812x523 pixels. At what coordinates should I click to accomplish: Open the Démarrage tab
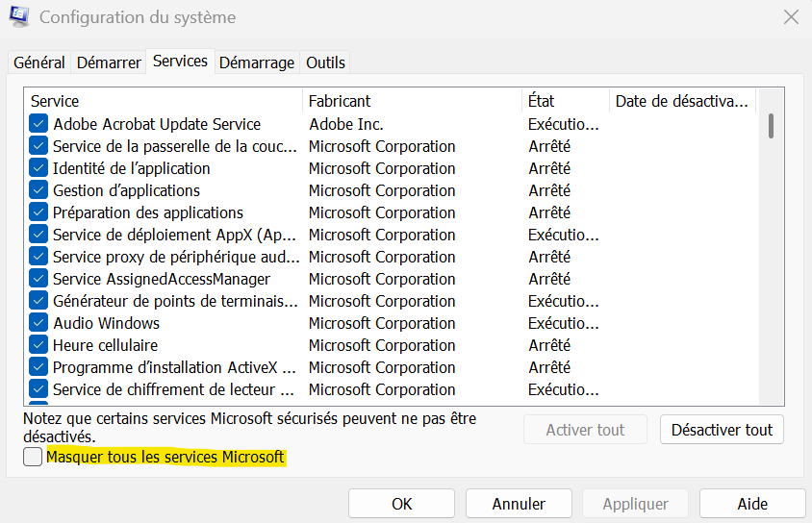click(257, 62)
